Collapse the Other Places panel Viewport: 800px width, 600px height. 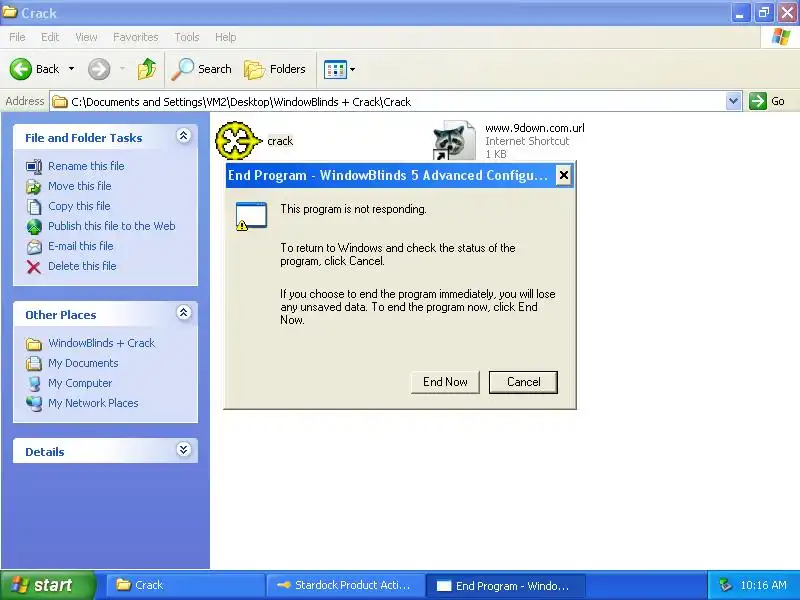coord(184,312)
